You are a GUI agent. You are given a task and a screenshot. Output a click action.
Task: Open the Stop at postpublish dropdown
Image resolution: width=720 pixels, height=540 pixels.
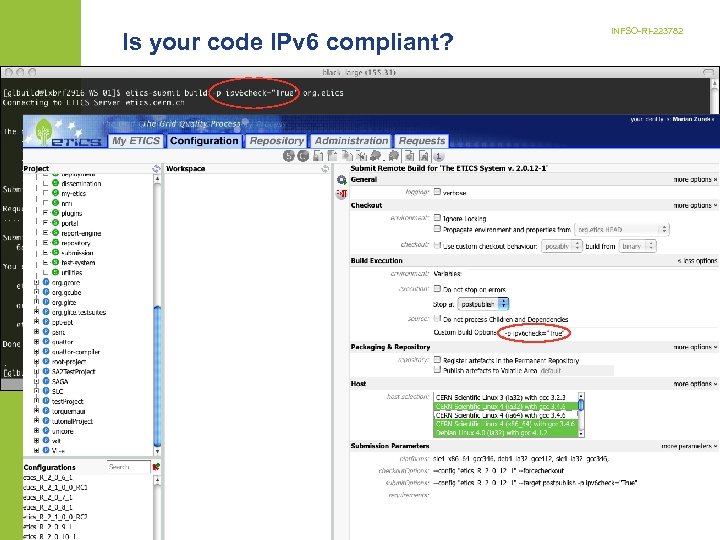click(484, 304)
